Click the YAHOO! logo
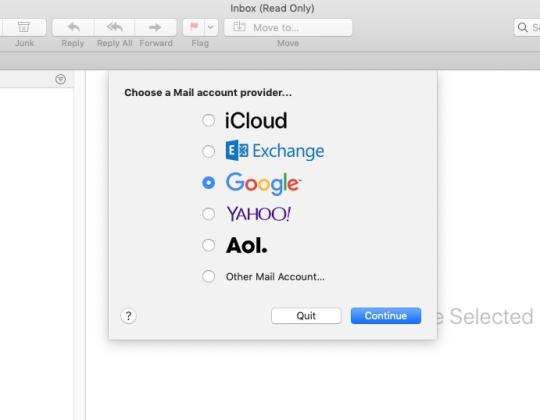Screen dimensions: 540x420 (259, 214)
